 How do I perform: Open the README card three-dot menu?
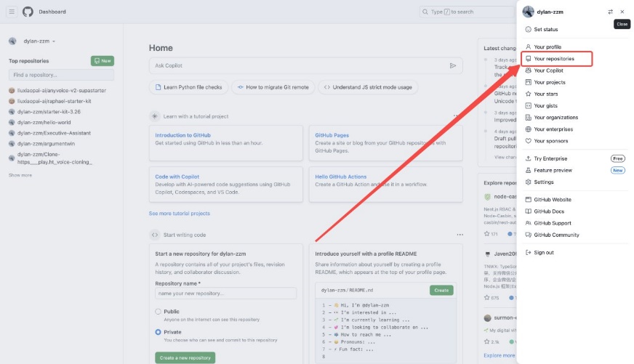[460, 235]
